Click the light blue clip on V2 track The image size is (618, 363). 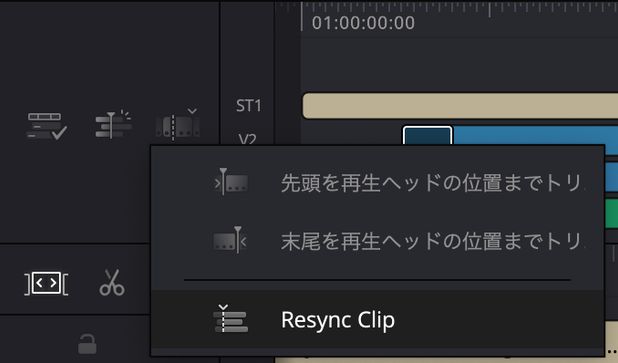pos(535,136)
